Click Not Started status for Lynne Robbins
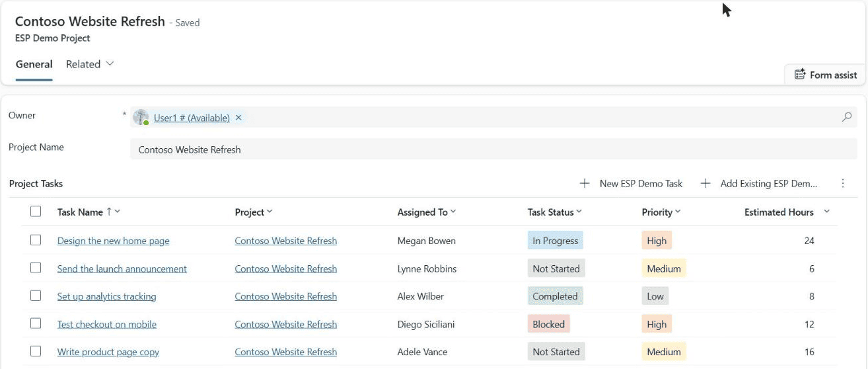This screenshot has height=369, width=868. [556, 268]
